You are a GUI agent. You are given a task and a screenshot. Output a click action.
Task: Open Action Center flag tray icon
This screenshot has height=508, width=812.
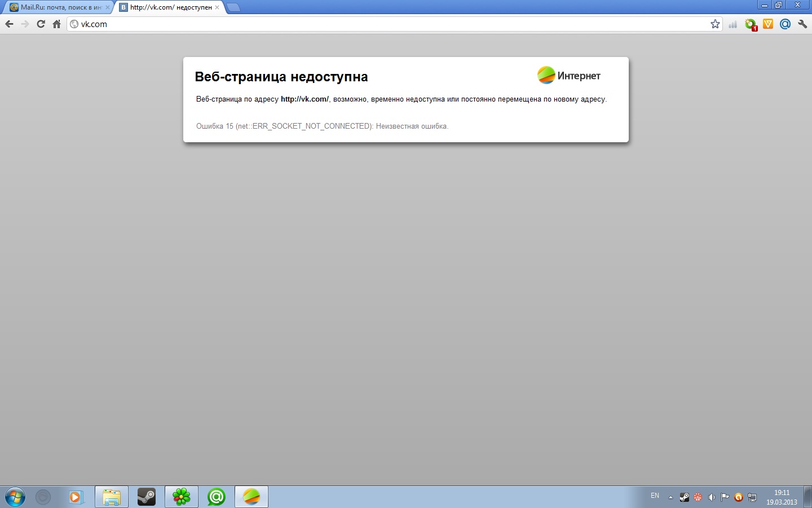(x=725, y=497)
